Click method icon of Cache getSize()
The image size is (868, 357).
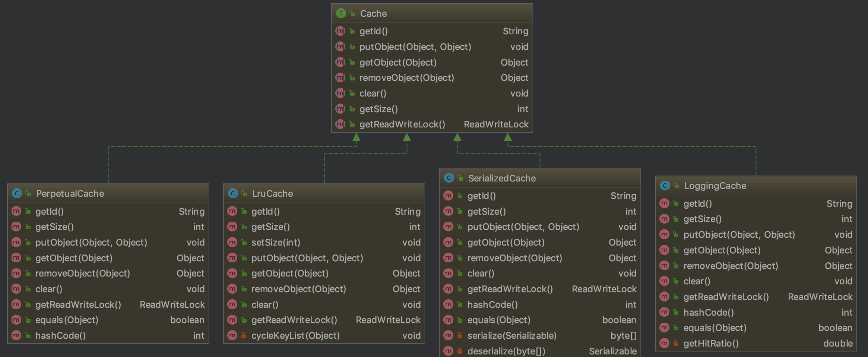point(340,109)
